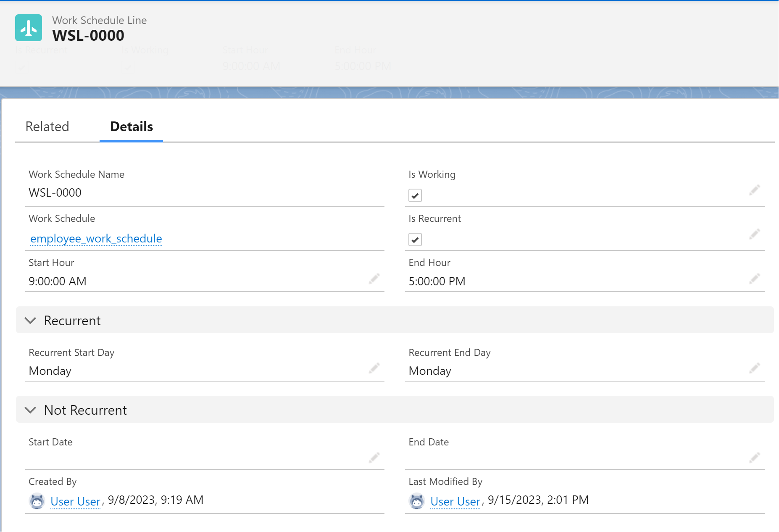
Task: Click the Created By user avatar
Action: click(37, 501)
